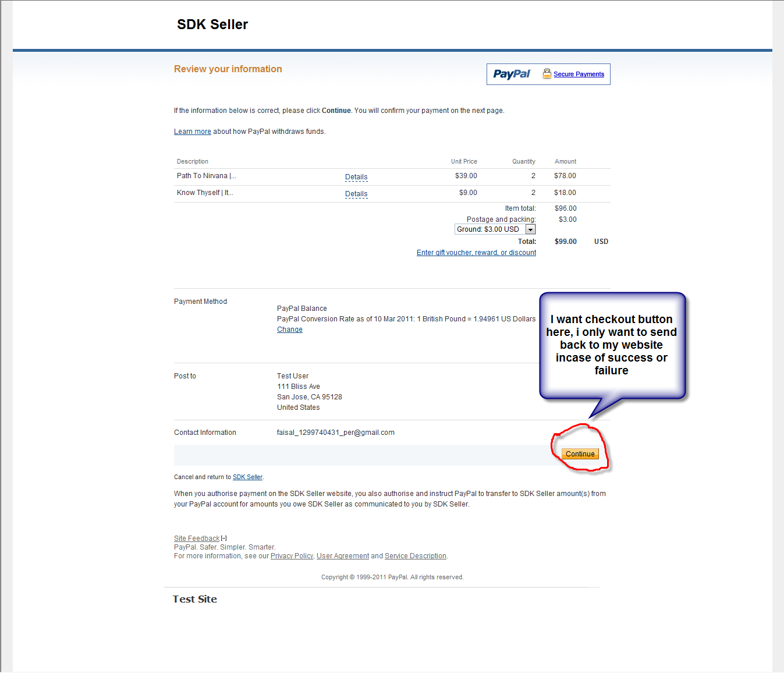The image size is (784, 673).
Task: Open the Privacy Policy link
Action: tap(292, 555)
